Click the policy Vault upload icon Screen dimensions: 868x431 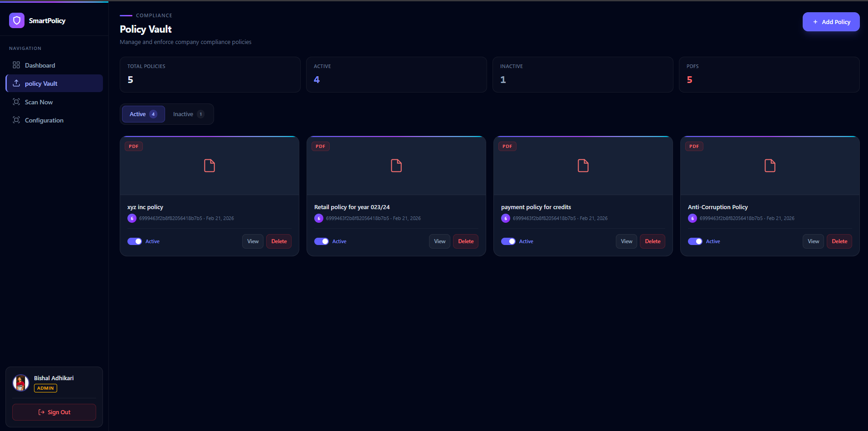point(16,83)
